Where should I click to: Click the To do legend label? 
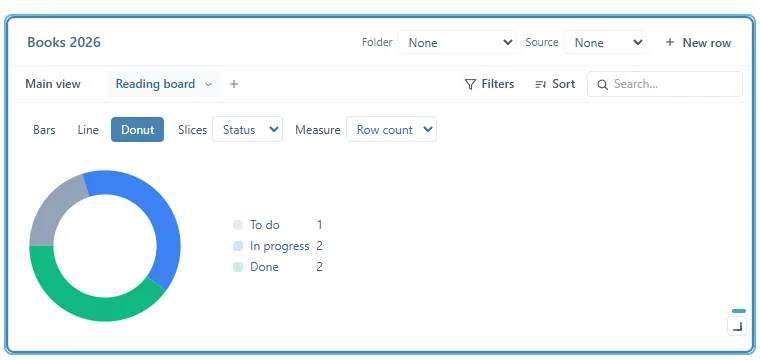(x=265, y=225)
